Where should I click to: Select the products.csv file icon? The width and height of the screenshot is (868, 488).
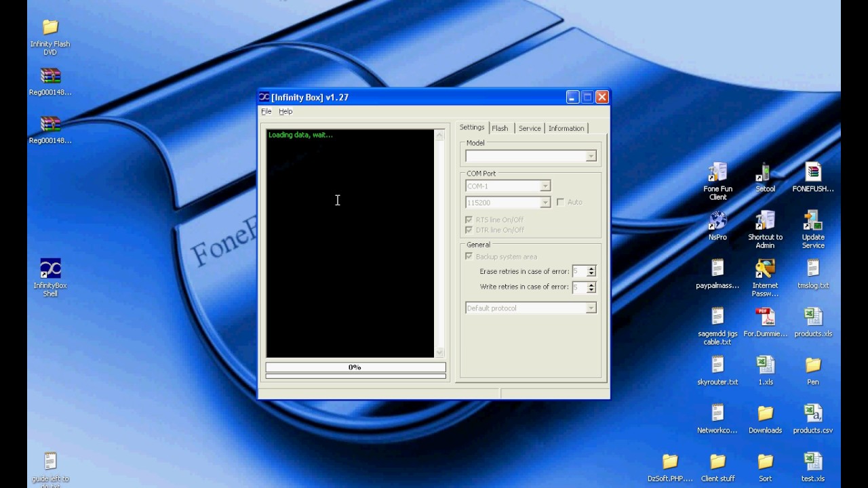813,413
